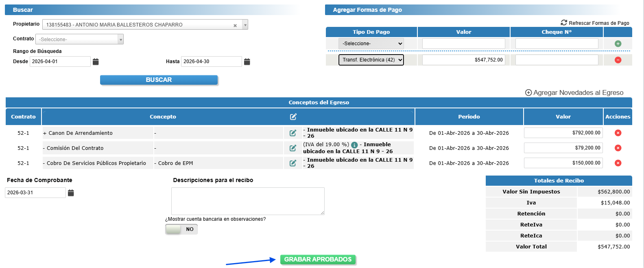This screenshot has width=644, height=268.
Task: Delete the Cobro De Servicios Públicos row
Action: (618, 163)
